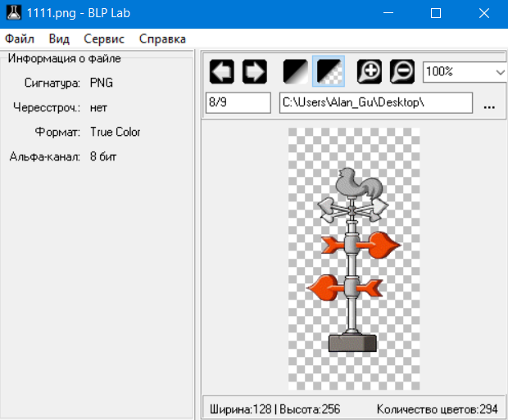The image size is (508, 420).
Task: Show alpha channel as gradient view
Action: tap(296, 71)
